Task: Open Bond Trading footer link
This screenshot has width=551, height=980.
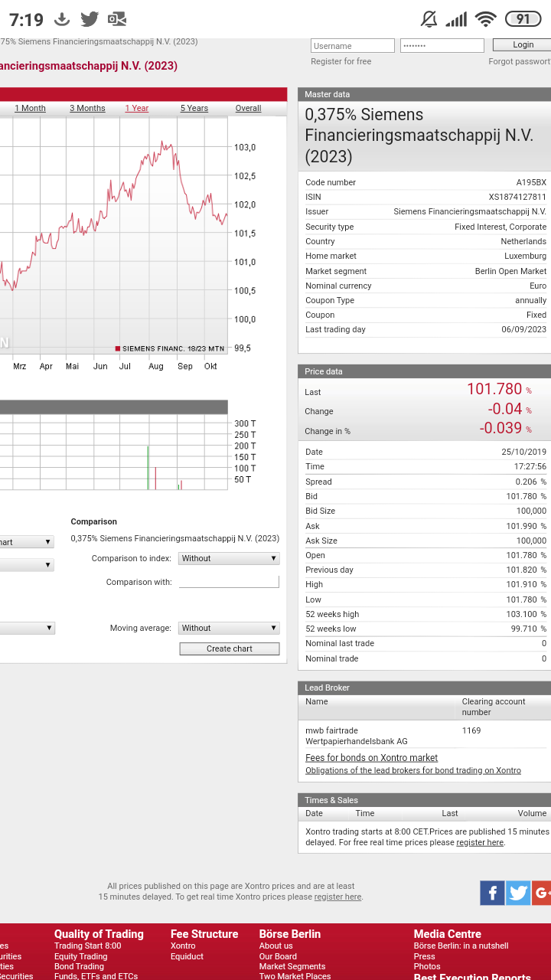Action: point(79,966)
